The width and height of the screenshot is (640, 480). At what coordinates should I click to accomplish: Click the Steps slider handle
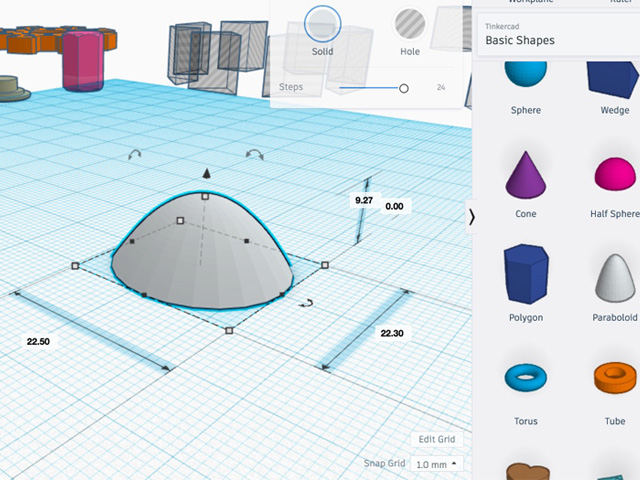tap(404, 88)
